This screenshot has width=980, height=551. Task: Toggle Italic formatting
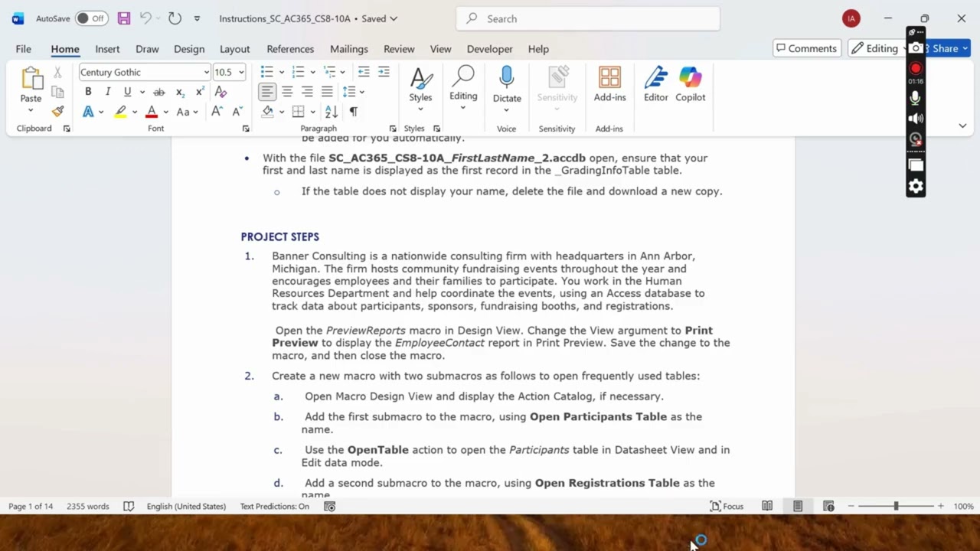(107, 92)
